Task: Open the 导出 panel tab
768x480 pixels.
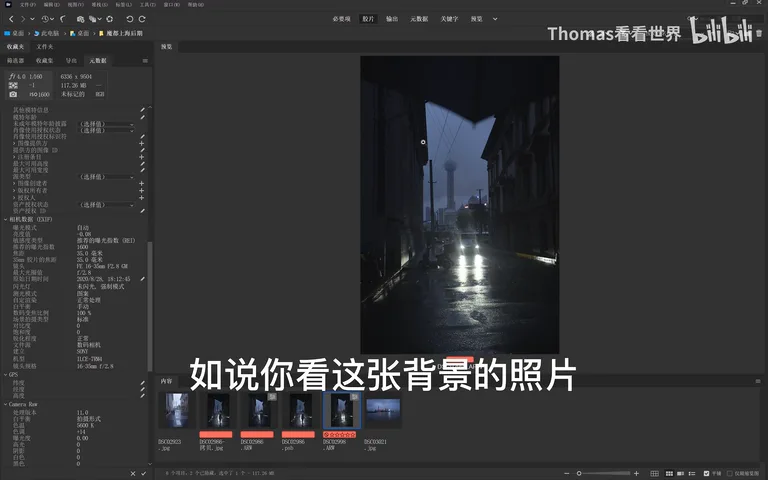Action: coord(72,61)
